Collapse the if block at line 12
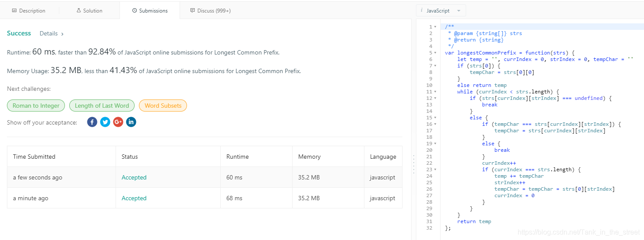The width and height of the screenshot is (644, 240). pos(435,98)
